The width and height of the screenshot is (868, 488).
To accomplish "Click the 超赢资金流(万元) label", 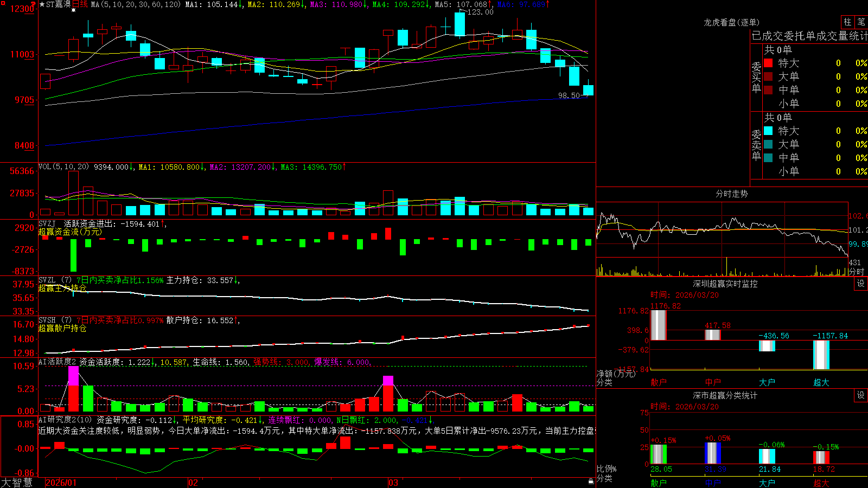I will pos(70,232).
